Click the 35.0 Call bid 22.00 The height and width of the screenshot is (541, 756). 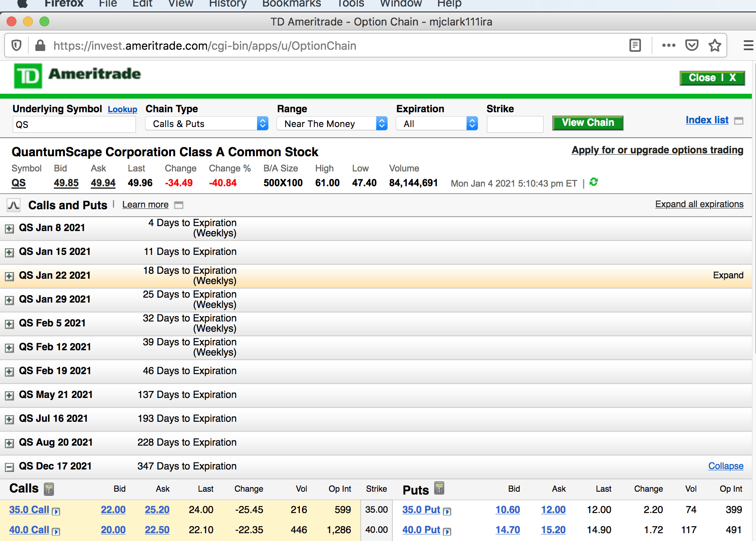click(113, 510)
